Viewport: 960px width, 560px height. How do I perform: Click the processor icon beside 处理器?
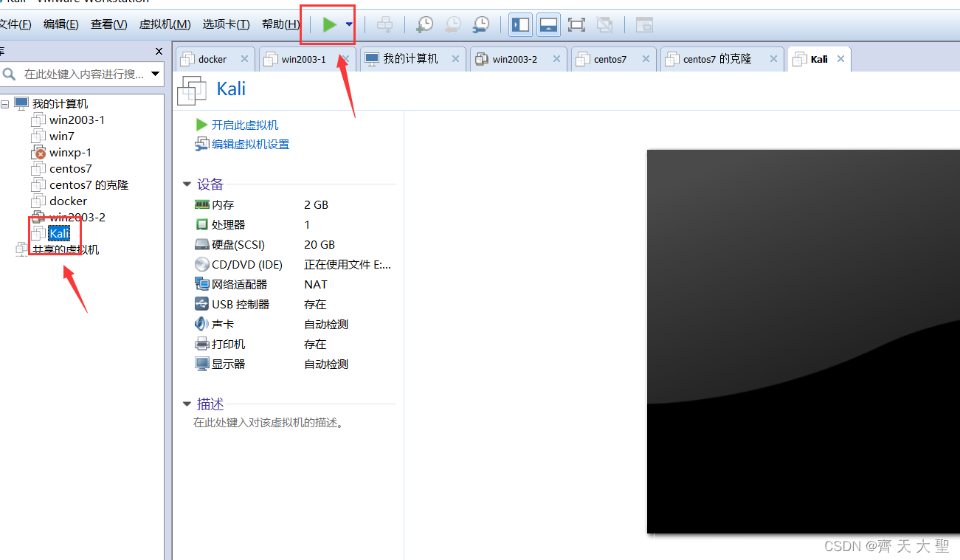(201, 224)
